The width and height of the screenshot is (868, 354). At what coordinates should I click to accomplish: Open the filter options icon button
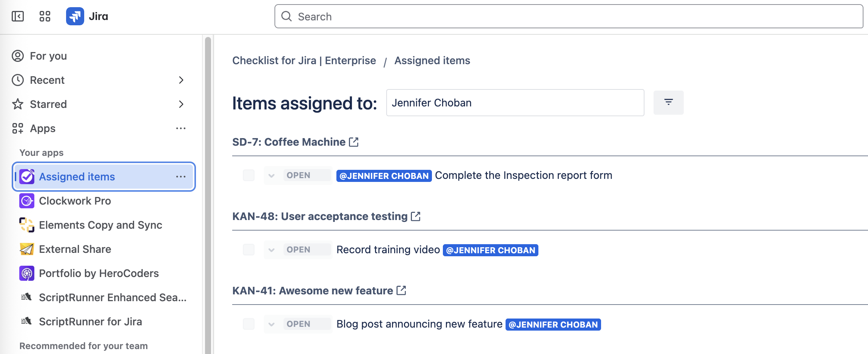click(668, 102)
